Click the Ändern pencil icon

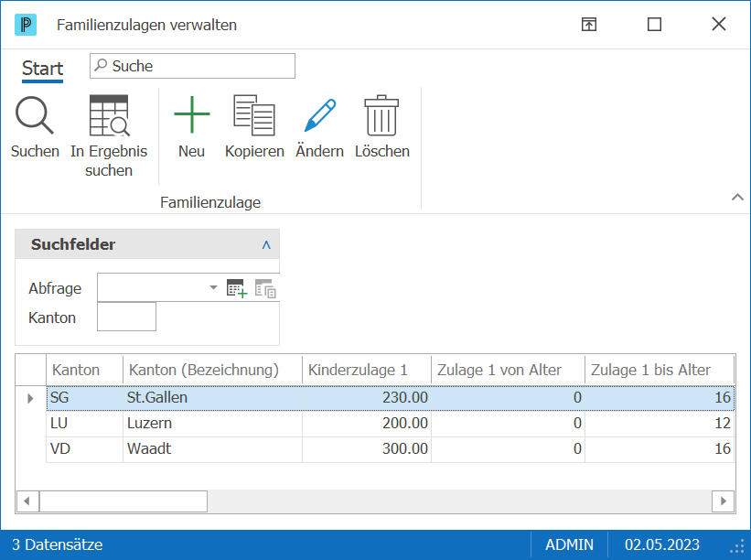click(320, 115)
